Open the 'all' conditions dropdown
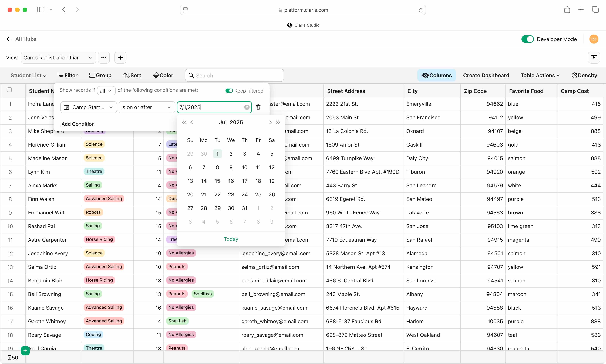 [x=106, y=91]
